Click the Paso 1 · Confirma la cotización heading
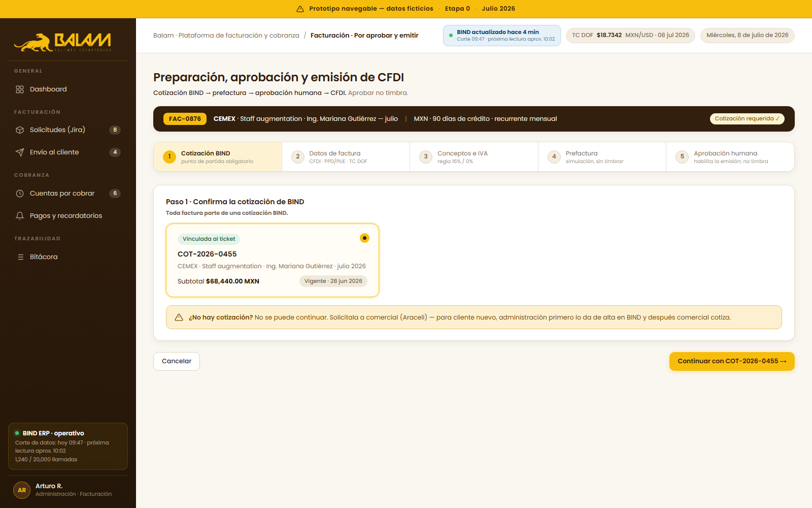This screenshot has height=508, width=812. [235, 202]
